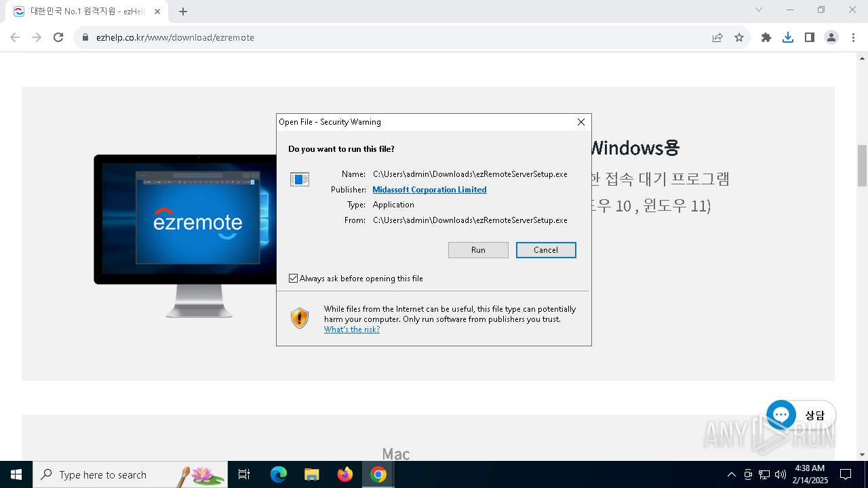Screen dimensions: 868x488
Task: Close the ezHelp browser tab
Action: 157,12
